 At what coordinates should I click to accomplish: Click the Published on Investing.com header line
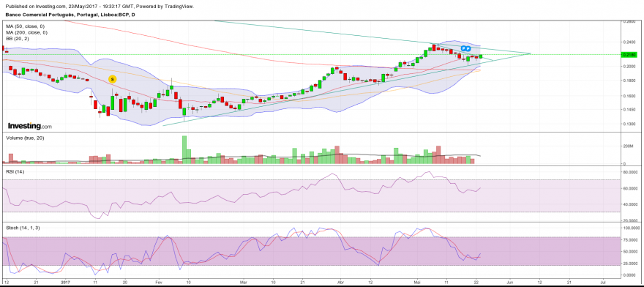[x=100, y=7]
